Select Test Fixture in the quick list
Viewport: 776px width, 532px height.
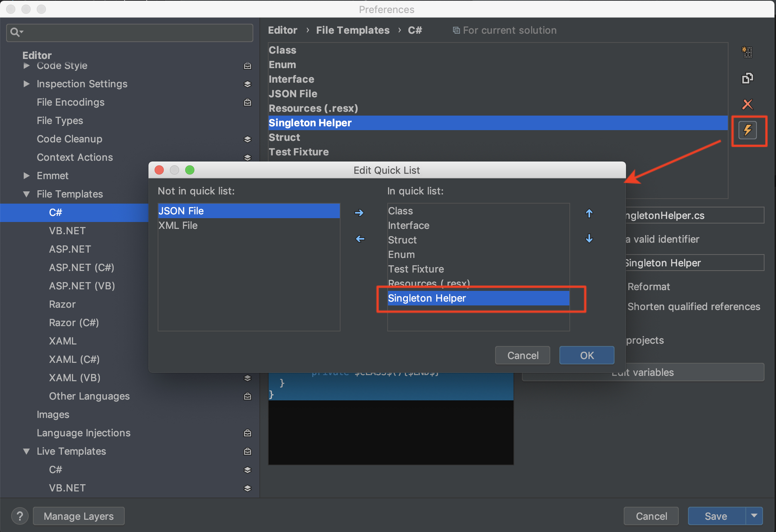click(x=416, y=269)
